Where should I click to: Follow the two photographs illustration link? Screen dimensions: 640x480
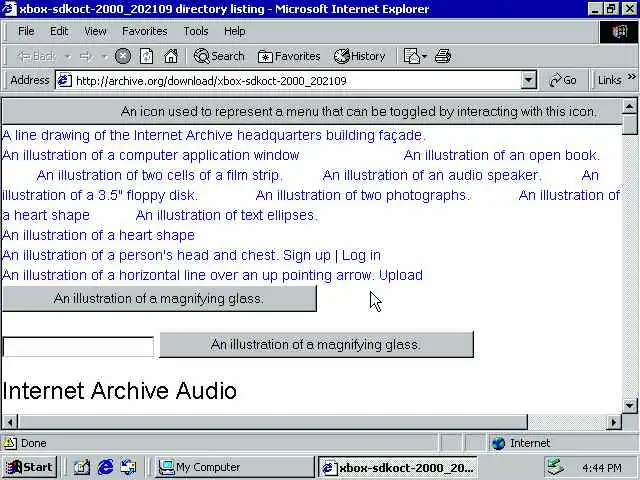(x=363, y=195)
